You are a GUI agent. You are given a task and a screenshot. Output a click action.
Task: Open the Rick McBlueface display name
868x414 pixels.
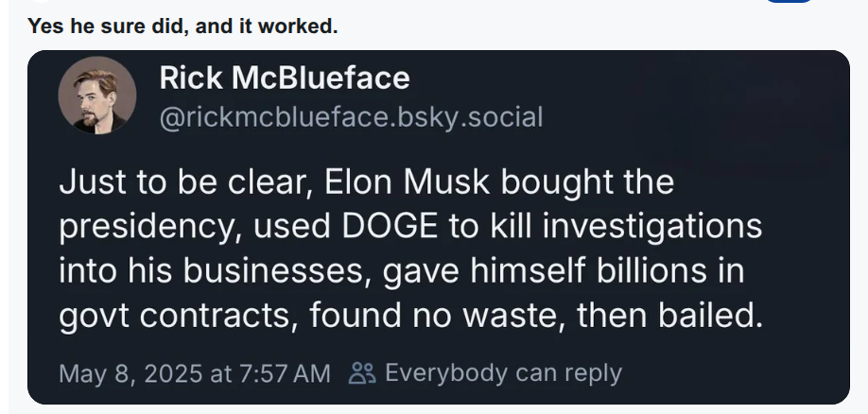coord(285,78)
